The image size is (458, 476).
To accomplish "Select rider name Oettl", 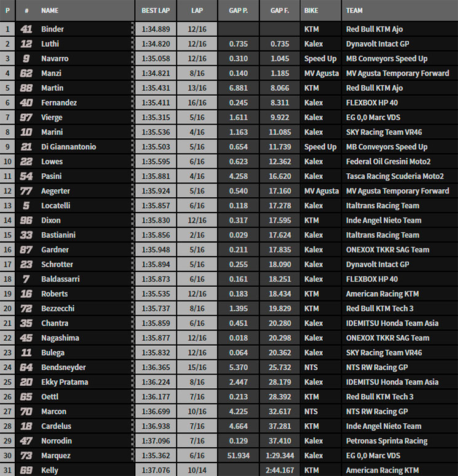I will tap(50, 397).
